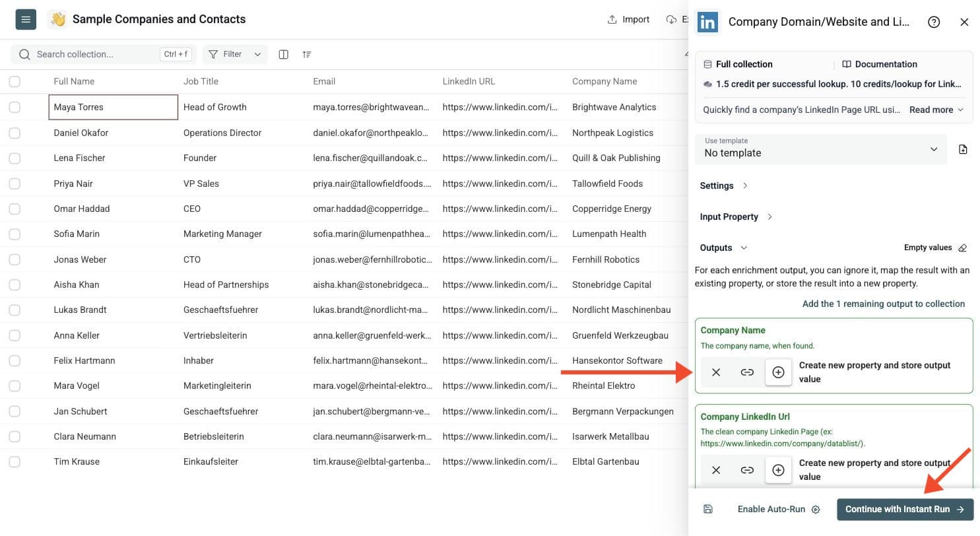Click Continue with Instant Run
The height and width of the screenshot is (536, 980).
coord(905,509)
